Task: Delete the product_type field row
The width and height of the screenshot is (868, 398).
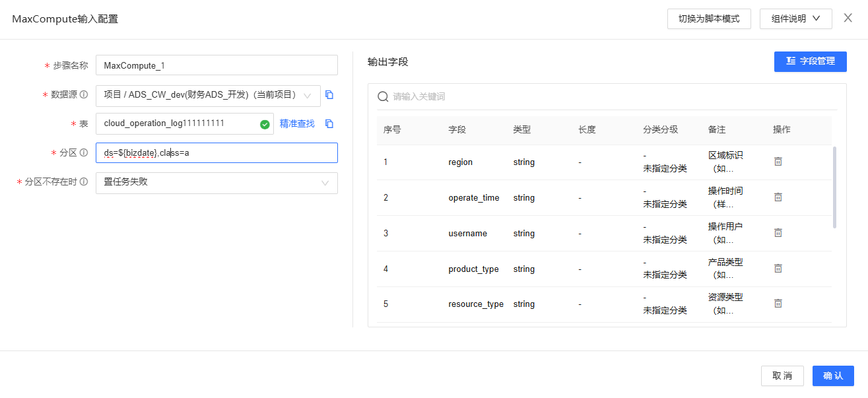Action: (778, 269)
